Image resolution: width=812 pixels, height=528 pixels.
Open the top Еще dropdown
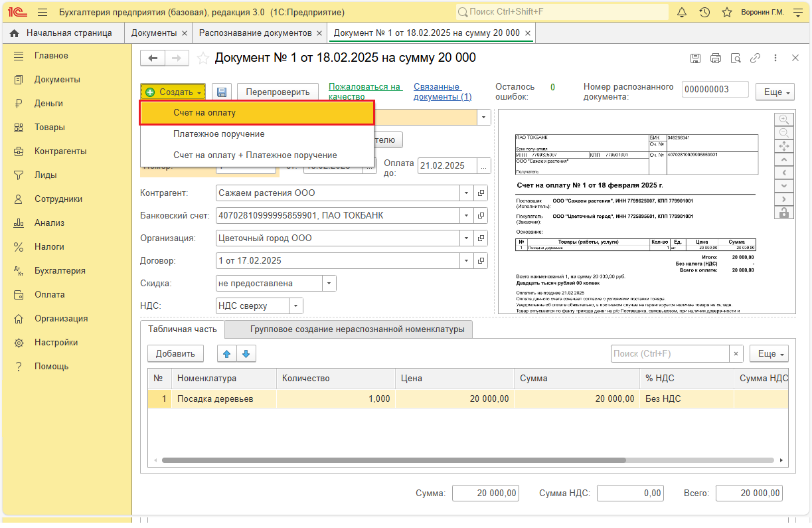pos(775,92)
